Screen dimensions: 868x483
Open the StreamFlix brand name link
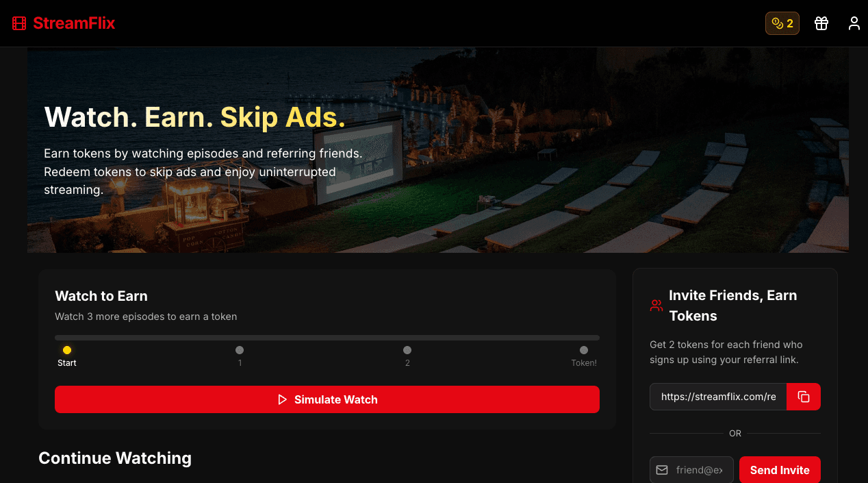tap(73, 23)
